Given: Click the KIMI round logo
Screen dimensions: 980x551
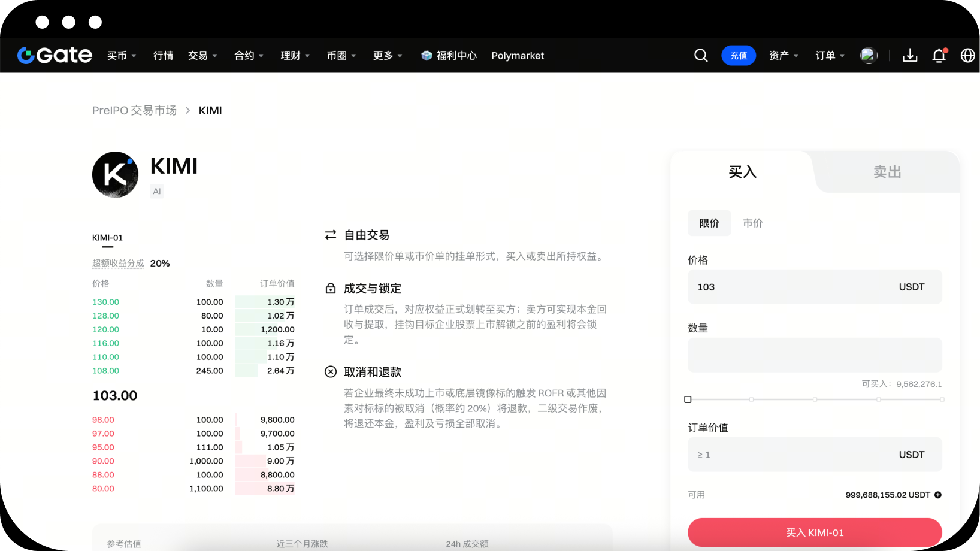Looking at the screenshot, I should coord(115,174).
